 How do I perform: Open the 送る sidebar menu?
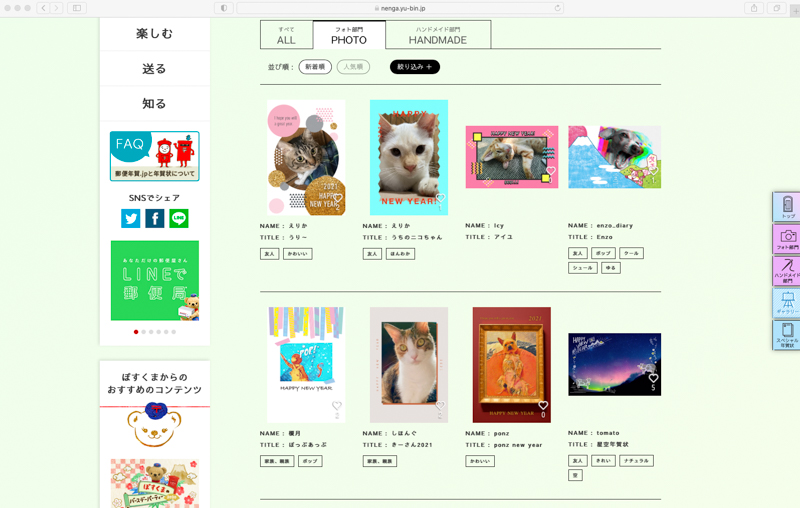pyautogui.click(x=155, y=69)
